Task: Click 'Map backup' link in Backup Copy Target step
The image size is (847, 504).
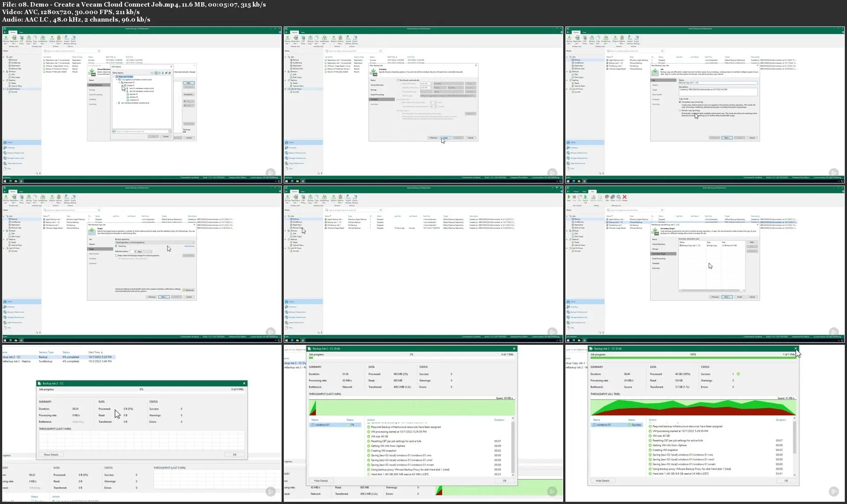Action: click(x=189, y=246)
